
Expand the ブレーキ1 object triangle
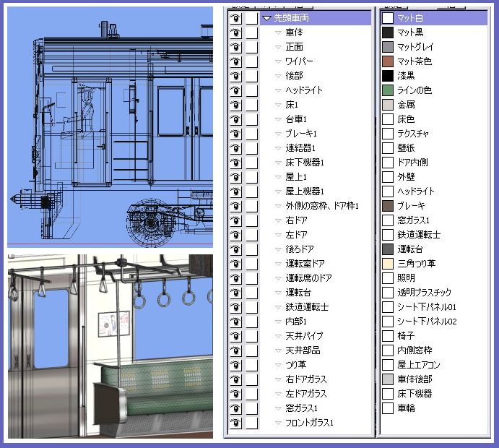tap(278, 134)
